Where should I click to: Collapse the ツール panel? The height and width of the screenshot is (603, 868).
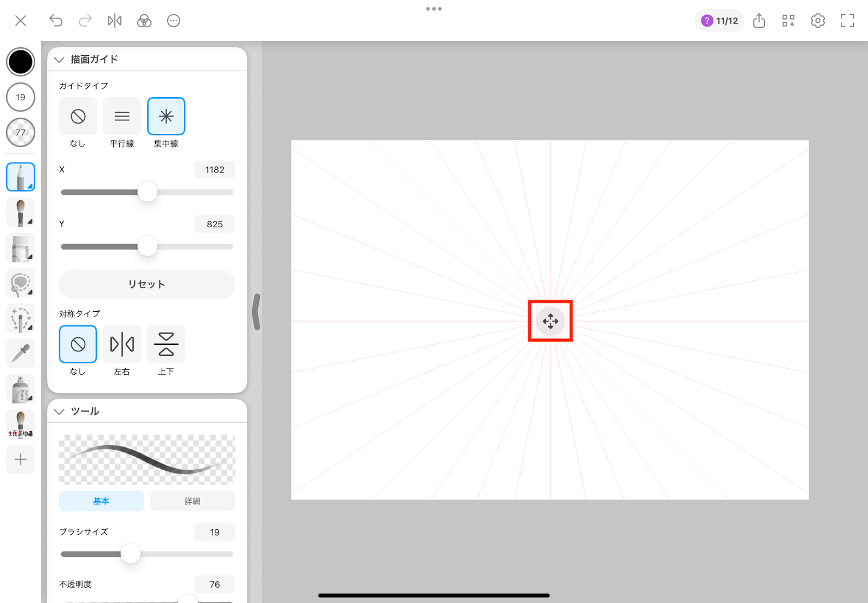click(x=59, y=411)
